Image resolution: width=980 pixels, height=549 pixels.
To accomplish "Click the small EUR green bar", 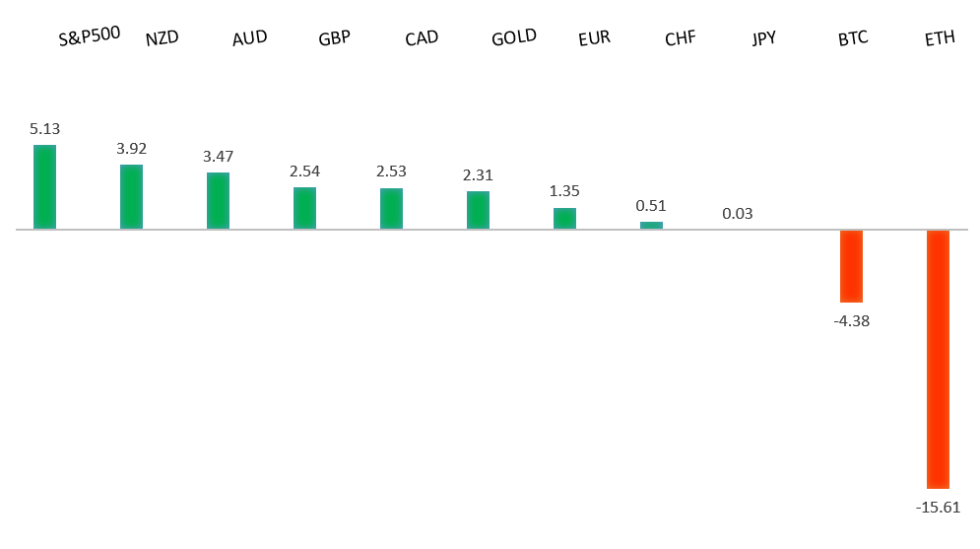I will coord(564,219).
